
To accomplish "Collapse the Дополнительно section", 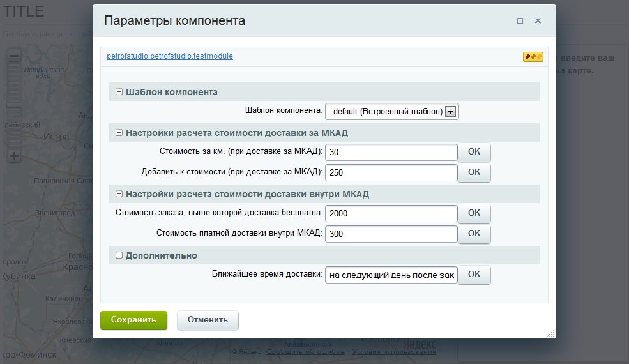I will (119, 255).
